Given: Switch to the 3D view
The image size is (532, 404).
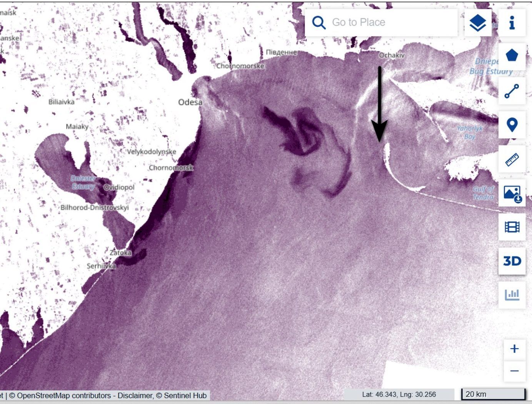Looking at the screenshot, I should (512, 261).
